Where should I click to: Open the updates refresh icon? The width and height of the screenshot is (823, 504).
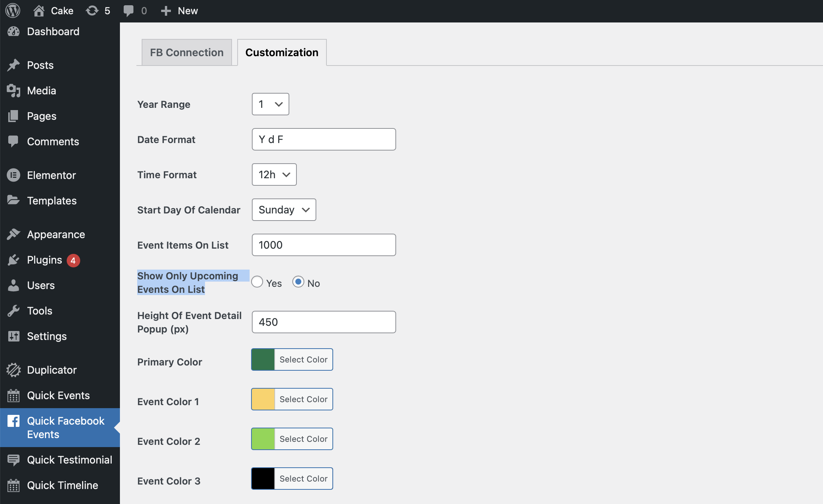(x=92, y=10)
